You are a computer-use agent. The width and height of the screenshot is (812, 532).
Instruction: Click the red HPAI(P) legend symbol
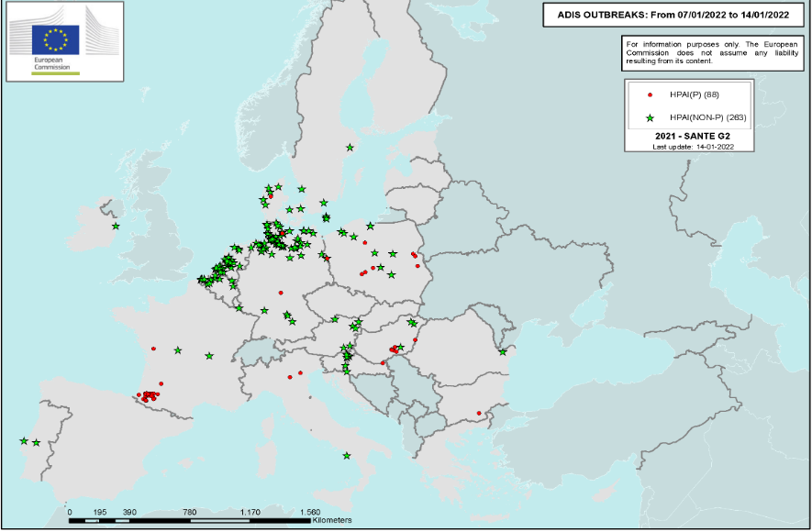tap(650, 94)
